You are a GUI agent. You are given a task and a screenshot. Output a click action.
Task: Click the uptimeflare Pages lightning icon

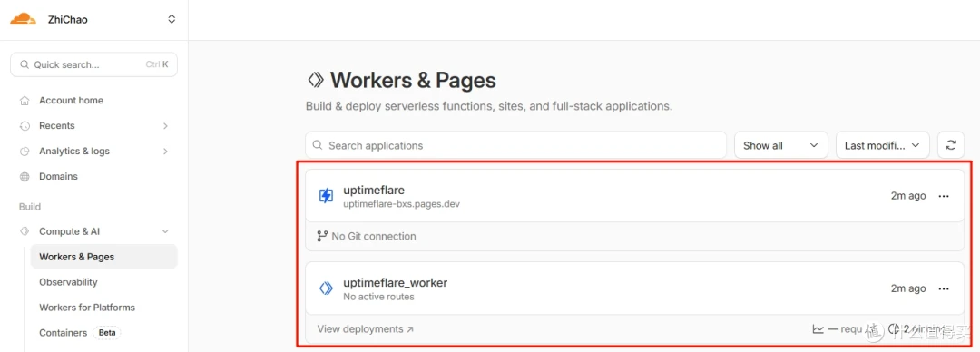click(326, 196)
